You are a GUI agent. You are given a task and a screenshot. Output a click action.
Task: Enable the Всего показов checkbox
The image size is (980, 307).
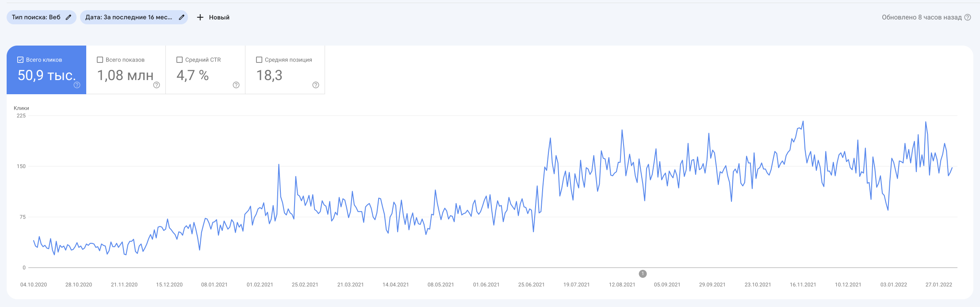point(100,60)
